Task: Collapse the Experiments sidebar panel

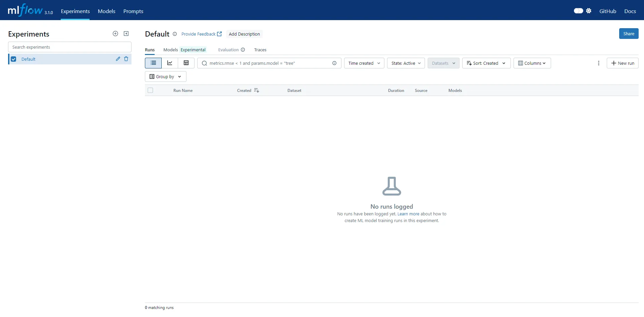Action: (126, 34)
